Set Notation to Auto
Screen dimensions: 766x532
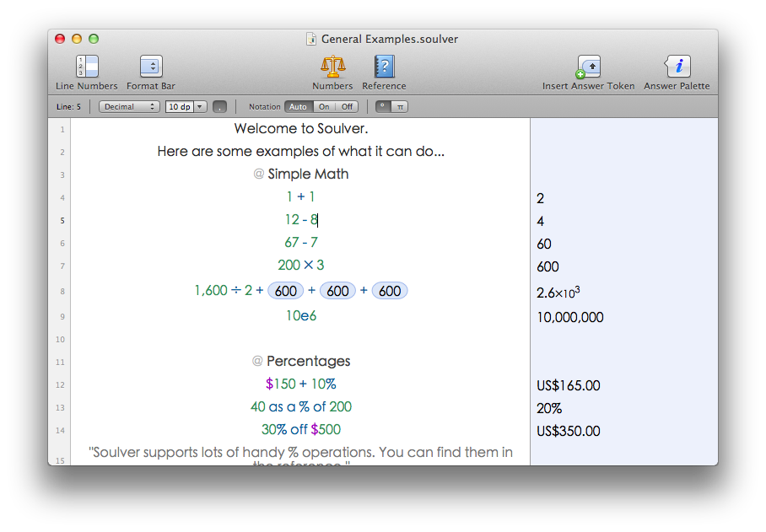point(299,107)
